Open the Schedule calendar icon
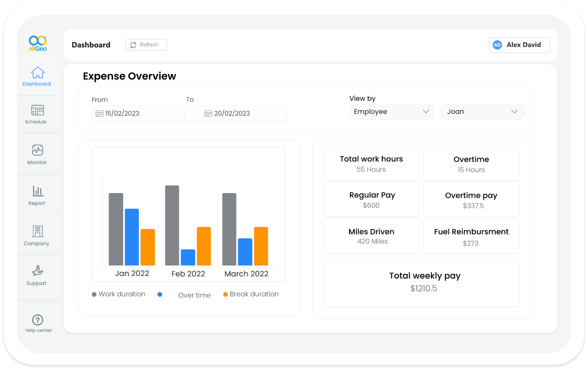 [x=38, y=110]
